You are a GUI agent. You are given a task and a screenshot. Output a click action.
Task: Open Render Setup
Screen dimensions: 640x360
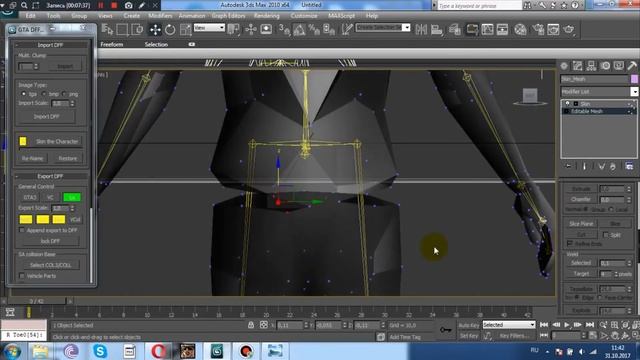[538, 29]
